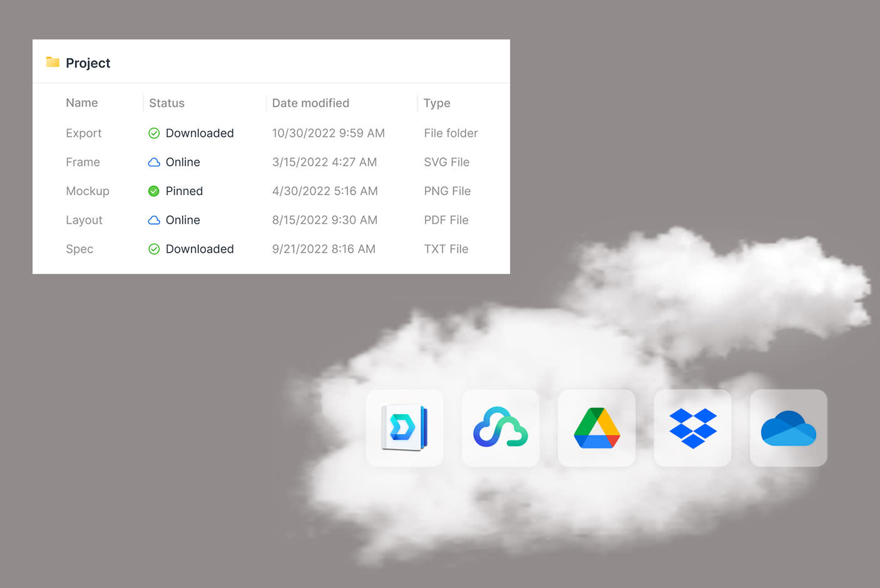This screenshot has height=588, width=880.
Task: Click the solid green Pinned icon for Mockup
Action: click(x=154, y=191)
